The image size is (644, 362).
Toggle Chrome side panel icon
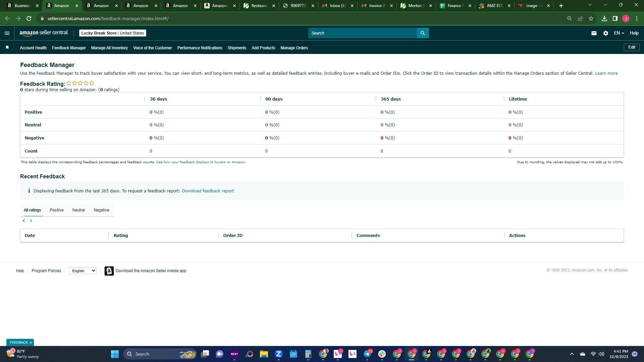click(x=615, y=18)
